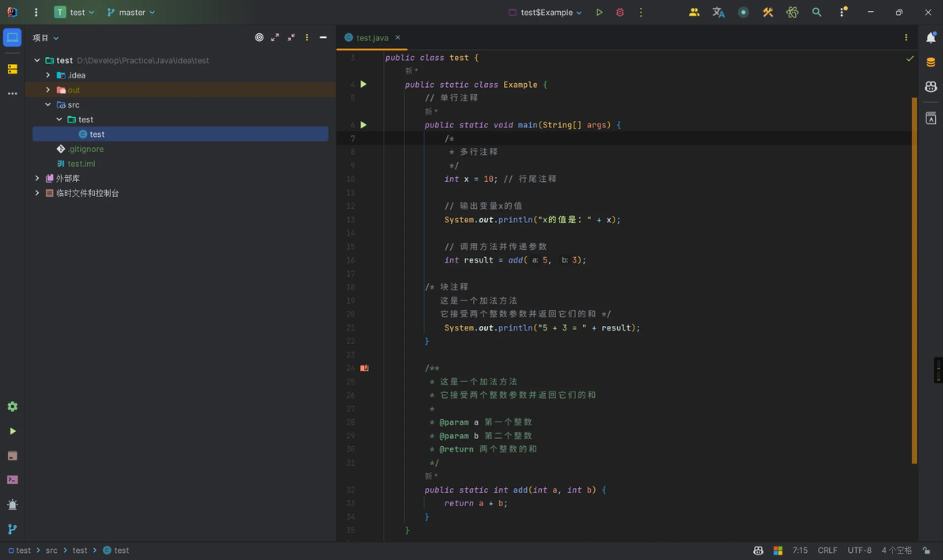Expand scratches and consoles node

(x=37, y=193)
